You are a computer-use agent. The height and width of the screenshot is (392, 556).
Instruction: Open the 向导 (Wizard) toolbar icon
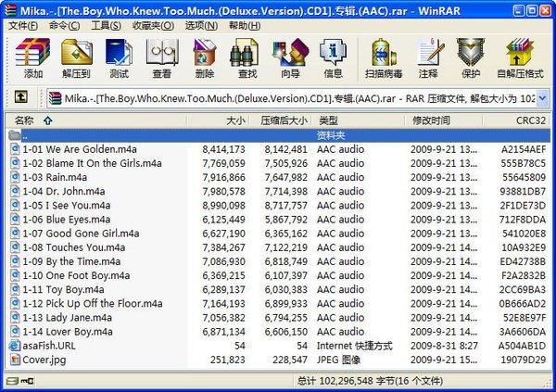click(x=290, y=52)
